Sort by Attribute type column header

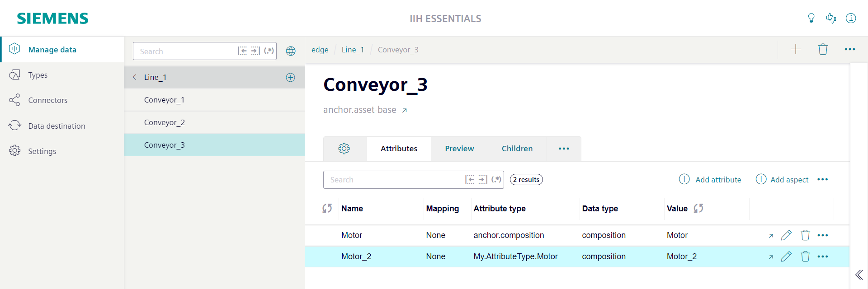coord(500,209)
